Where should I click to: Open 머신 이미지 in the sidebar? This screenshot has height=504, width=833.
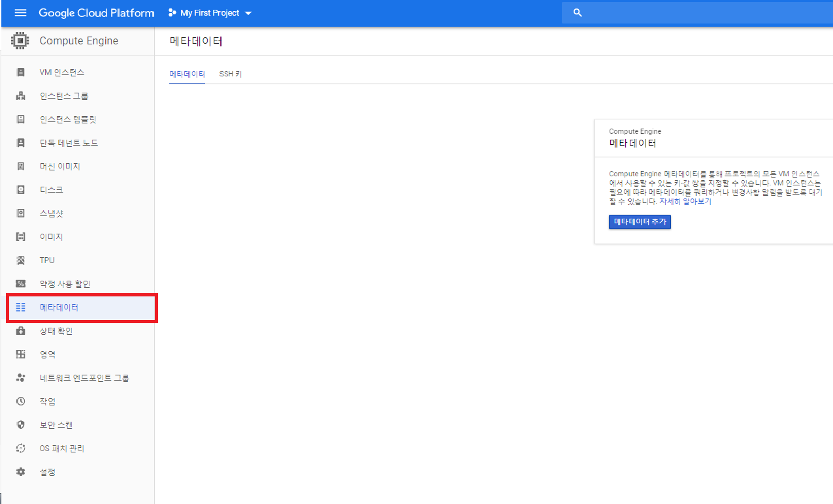click(x=59, y=166)
